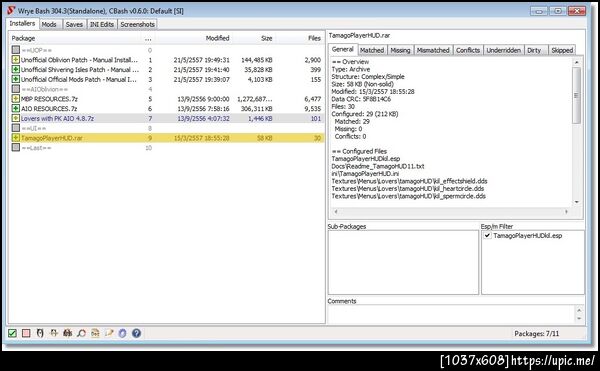
Task: Click the binoculars-style icon in the status bar
Action: [x=68, y=333]
